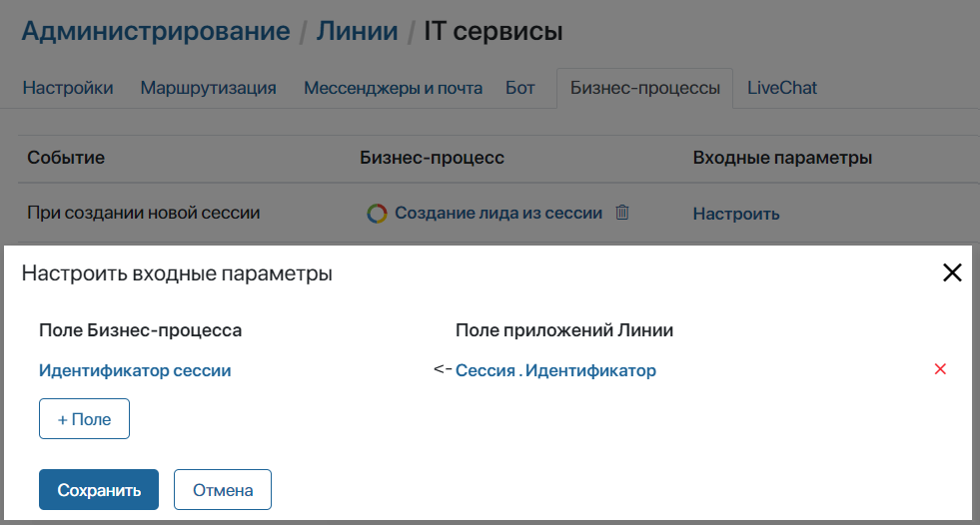The height and width of the screenshot is (525, 980).
Task: Choose the Сессия . Идентификатор line field
Action: [555, 370]
